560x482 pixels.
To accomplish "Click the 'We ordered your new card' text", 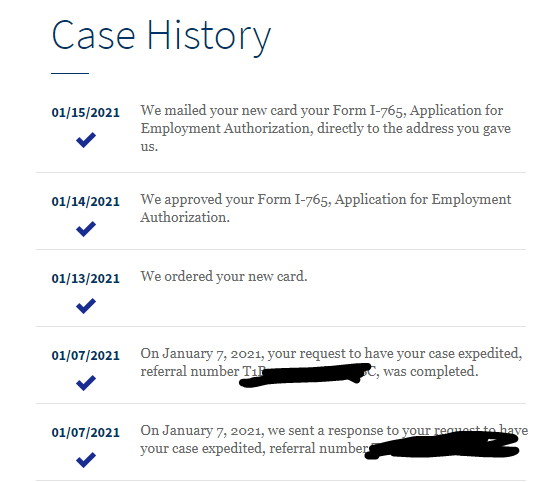I will tap(224, 276).
